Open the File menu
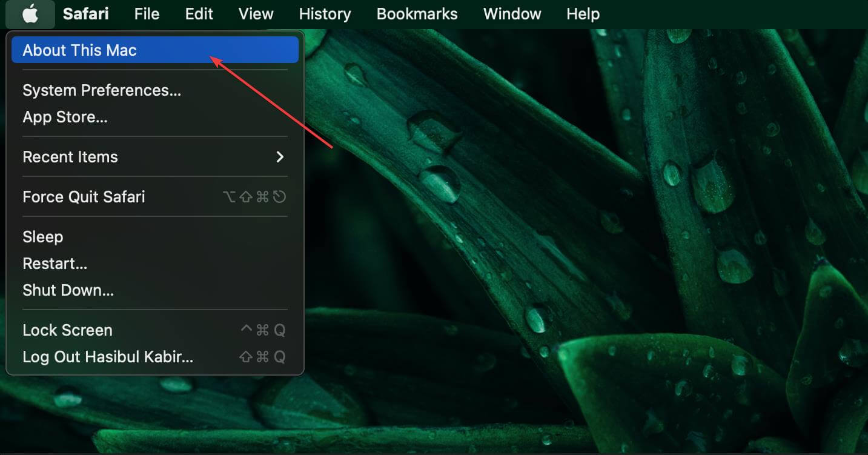This screenshot has height=455, width=868. (147, 14)
